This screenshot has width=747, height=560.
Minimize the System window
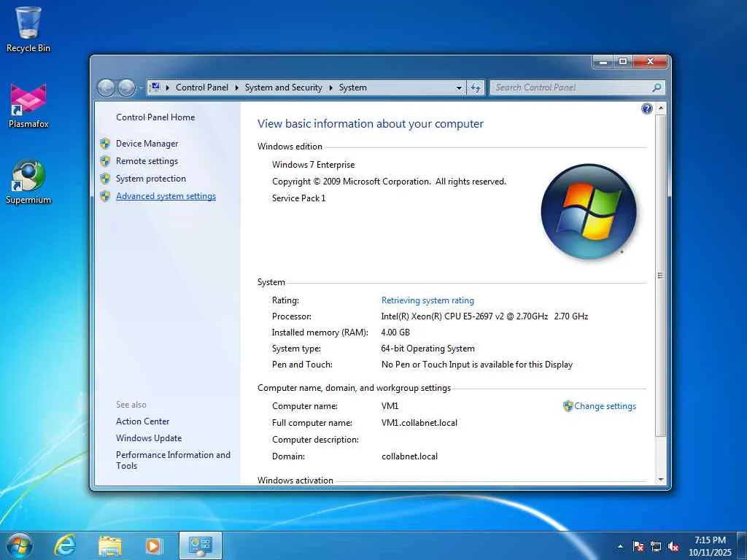pos(603,61)
